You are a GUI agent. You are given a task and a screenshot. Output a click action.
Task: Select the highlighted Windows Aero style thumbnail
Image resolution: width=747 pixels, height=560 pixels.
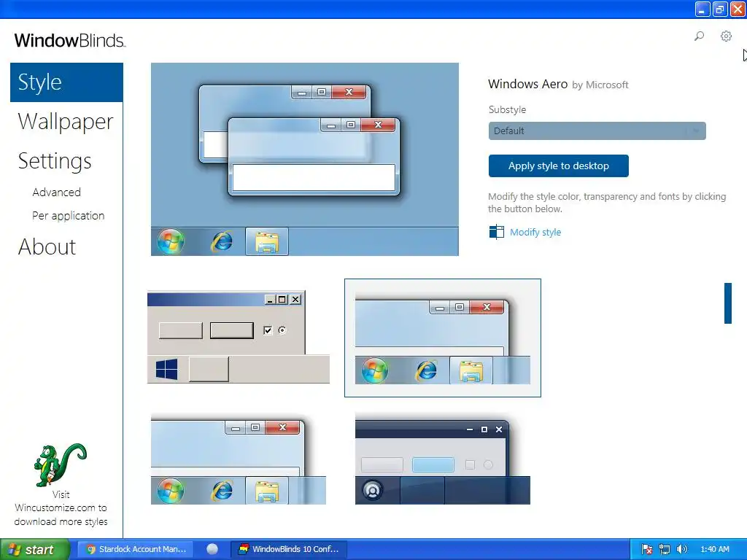click(x=443, y=338)
